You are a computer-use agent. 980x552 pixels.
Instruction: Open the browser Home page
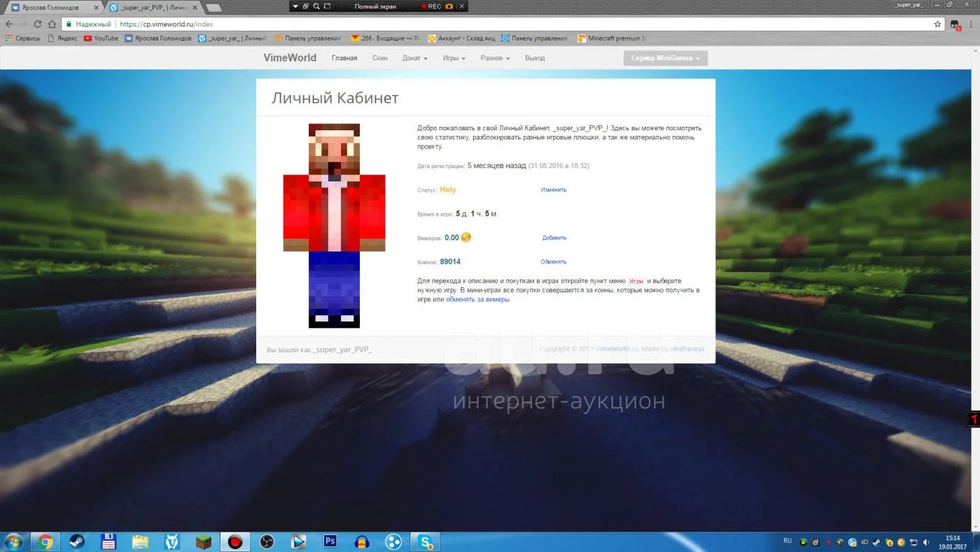click(51, 24)
